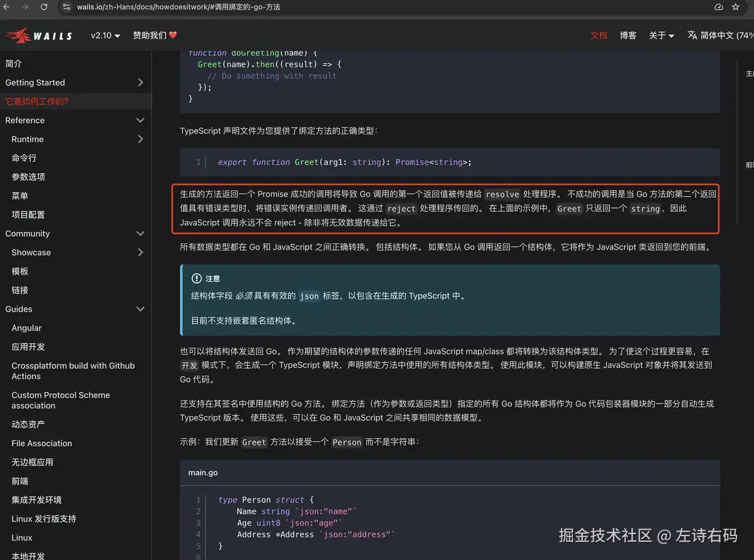This screenshot has width=754, height=560.
Task: Expand the Showcase section chevron
Action: [140, 252]
